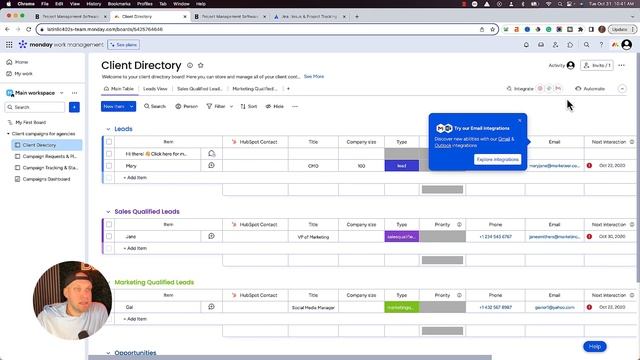
Task: Open the apps puzzle icon in top bar
Action: coord(570,44)
